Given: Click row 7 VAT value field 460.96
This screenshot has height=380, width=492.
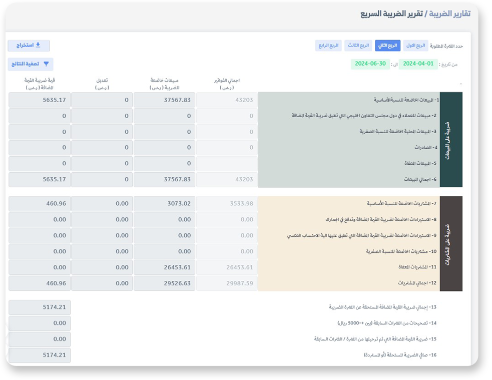Looking at the screenshot, I should (x=39, y=203).
